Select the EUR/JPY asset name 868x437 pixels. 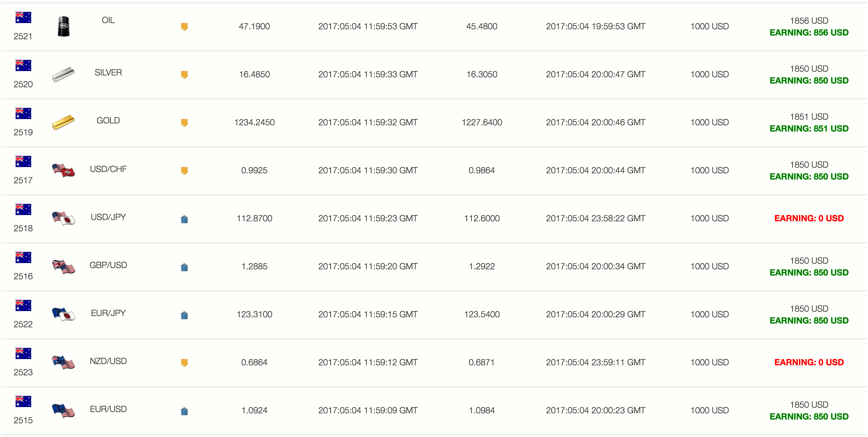coord(108,313)
